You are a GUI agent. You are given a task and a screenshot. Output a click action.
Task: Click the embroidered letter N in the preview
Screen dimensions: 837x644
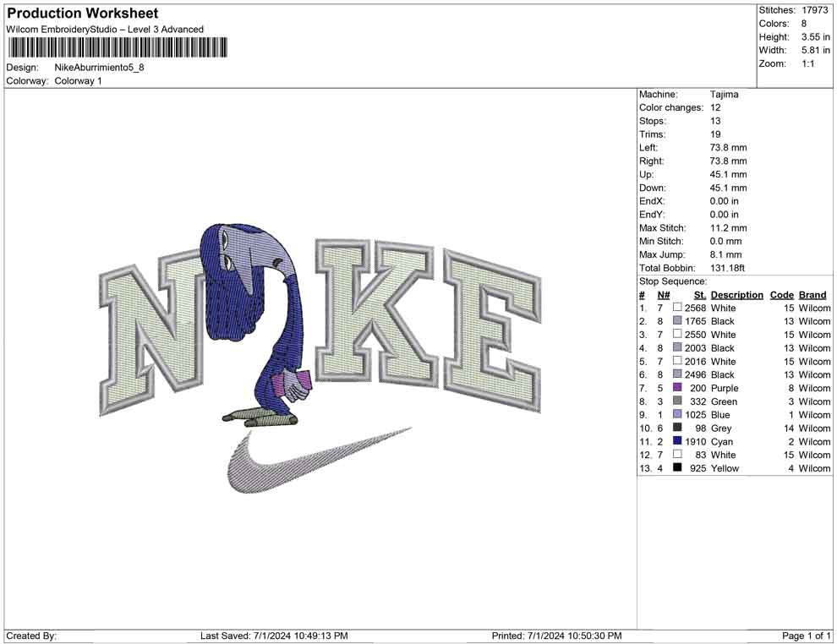click(x=152, y=334)
